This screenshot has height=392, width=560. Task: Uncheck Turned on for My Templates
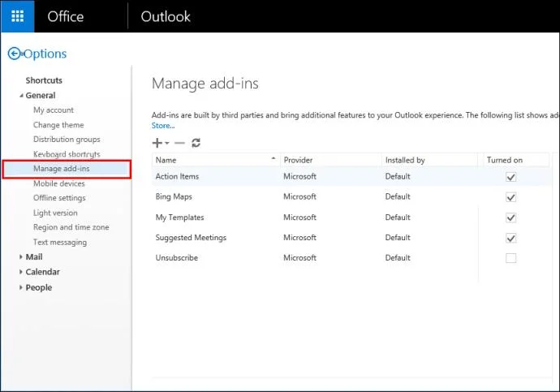[x=510, y=218]
